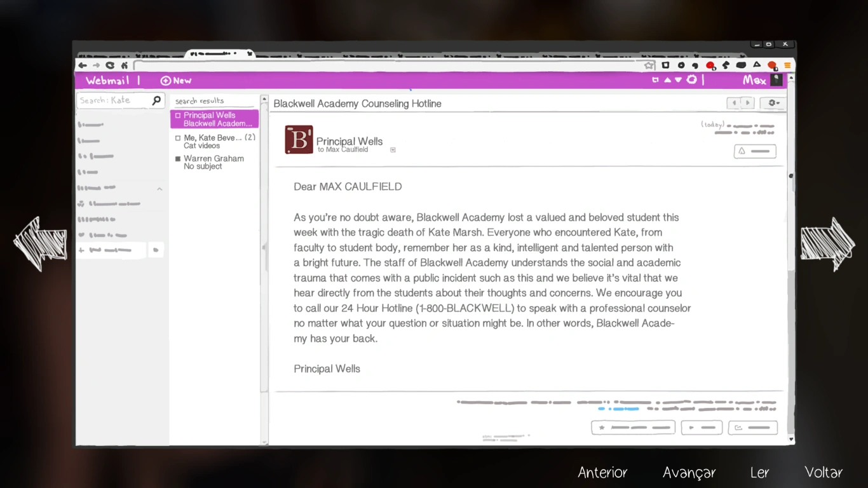Expand recipient details next to 'to Max Caulfield'
The height and width of the screenshot is (488, 868).
tap(393, 150)
